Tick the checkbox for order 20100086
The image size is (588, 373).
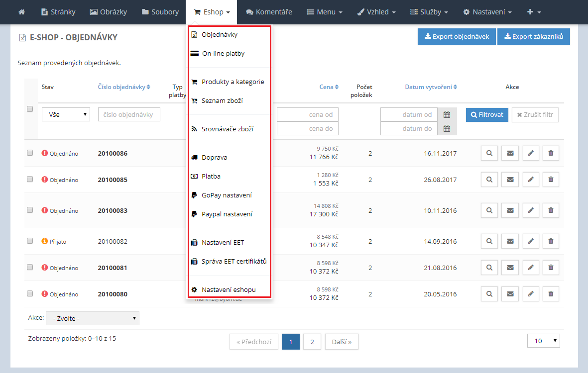[x=30, y=153]
